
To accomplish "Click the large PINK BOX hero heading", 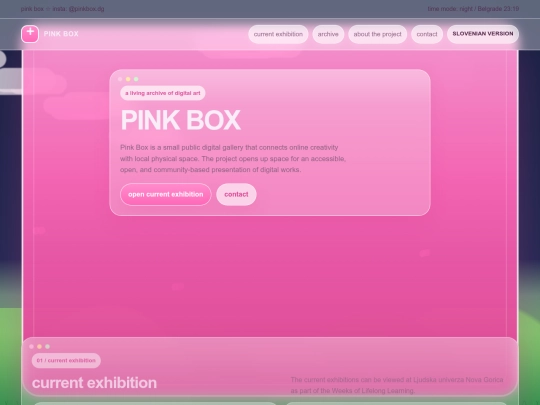I will tap(180, 120).
